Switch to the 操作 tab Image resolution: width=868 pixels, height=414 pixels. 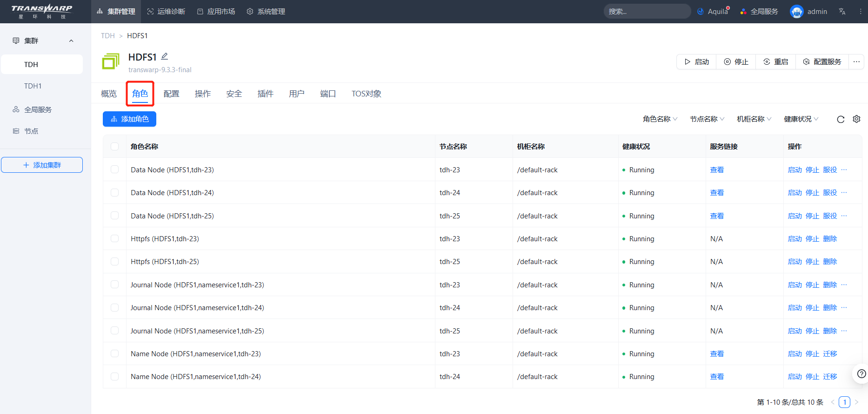(202, 94)
